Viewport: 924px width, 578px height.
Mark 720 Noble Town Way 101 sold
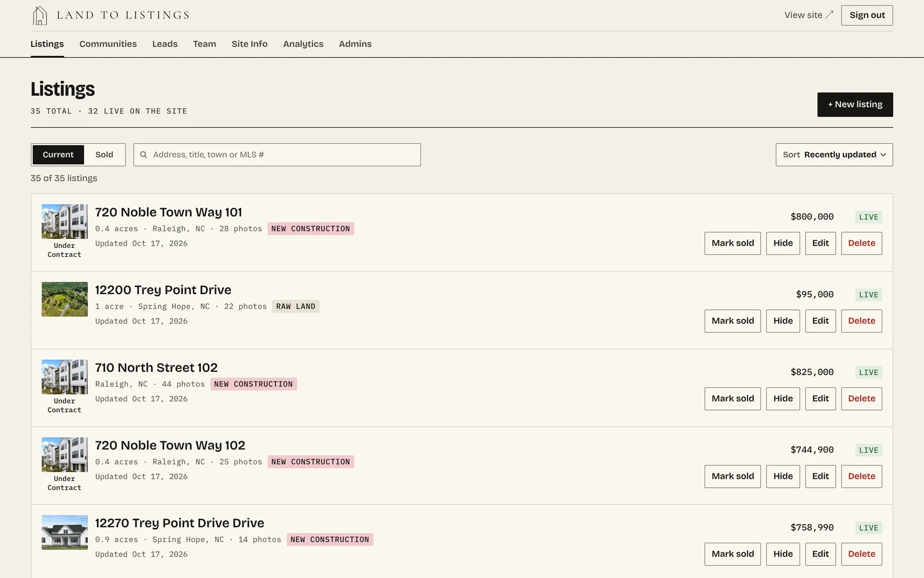click(733, 243)
